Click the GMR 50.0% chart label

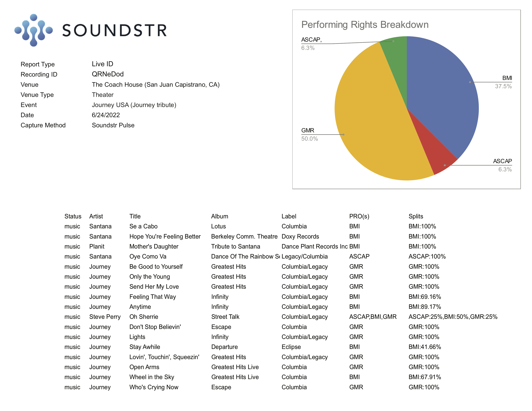[x=309, y=134]
